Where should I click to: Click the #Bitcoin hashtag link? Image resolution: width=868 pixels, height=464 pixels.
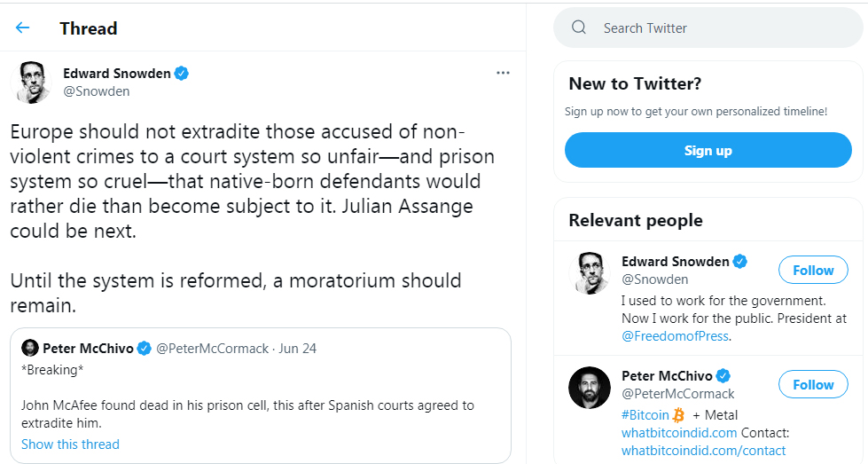point(645,414)
